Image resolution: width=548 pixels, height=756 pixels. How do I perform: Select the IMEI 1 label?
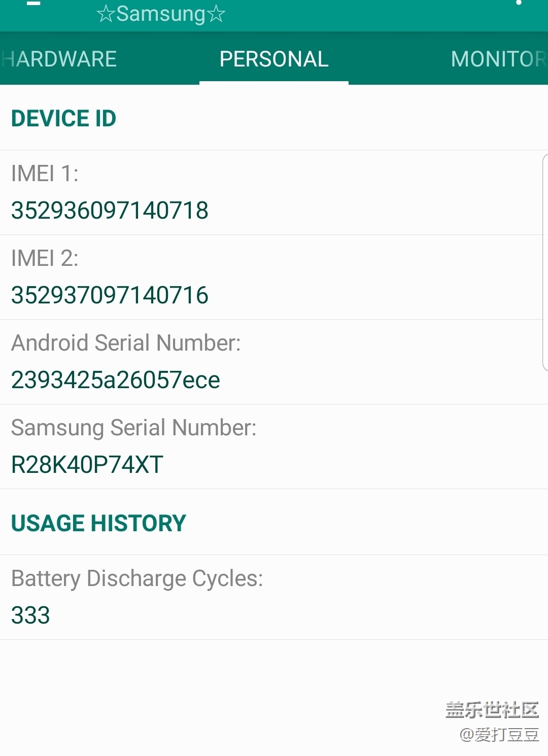[45, 174]
